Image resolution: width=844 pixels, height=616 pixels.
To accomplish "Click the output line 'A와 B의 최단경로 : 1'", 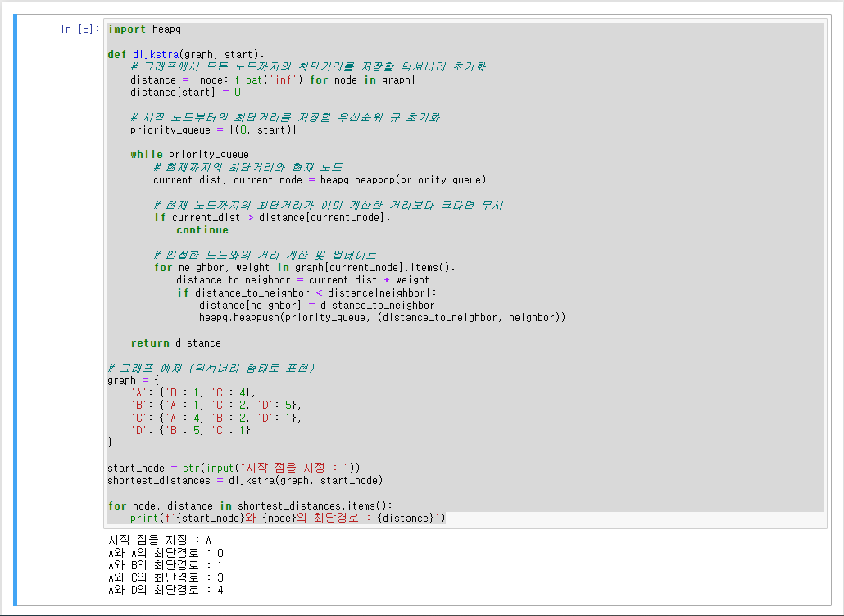I will 166,565.
